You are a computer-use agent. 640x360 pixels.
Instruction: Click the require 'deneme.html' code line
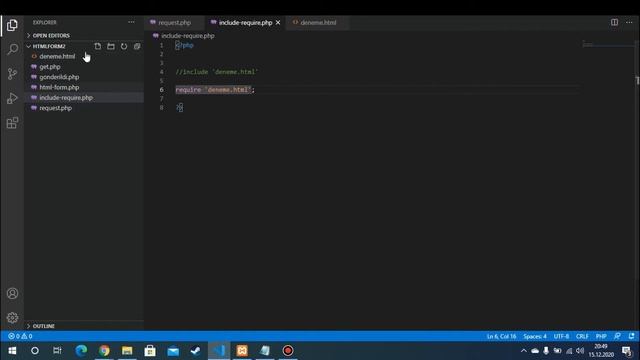tap(215, 90)
